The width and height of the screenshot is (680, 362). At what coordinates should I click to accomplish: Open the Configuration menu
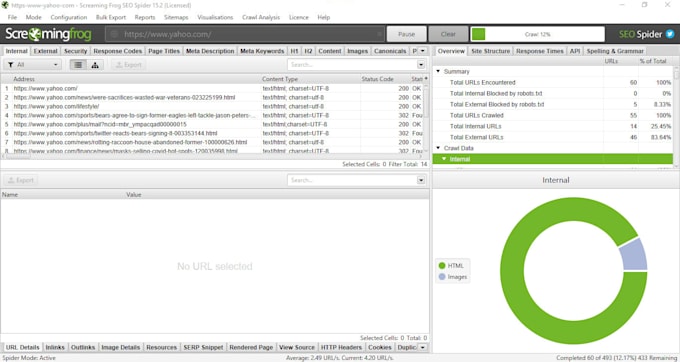coord(69,17)
